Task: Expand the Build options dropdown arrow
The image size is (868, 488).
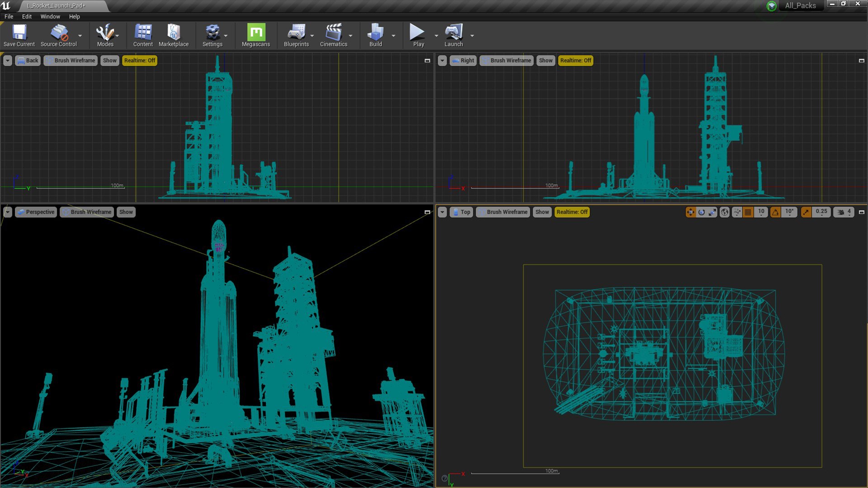Action: [x=393, y=35]
